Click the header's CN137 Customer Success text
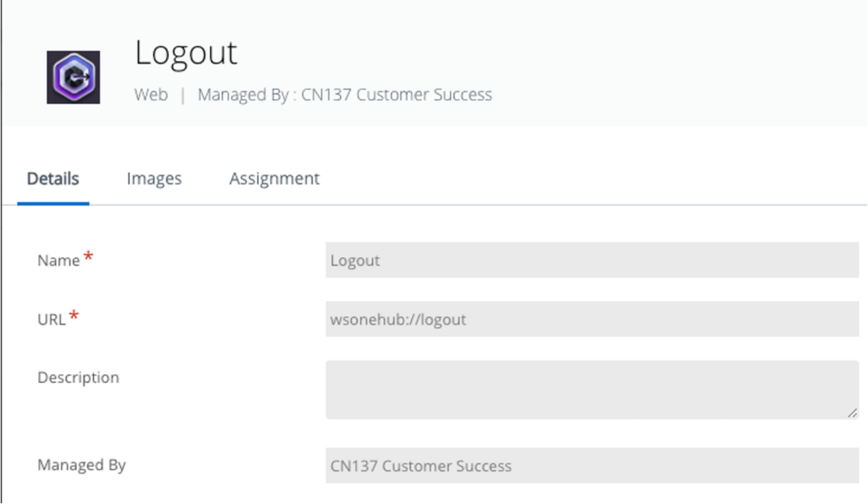Screen dimensions: 868x504 point(396,95)
